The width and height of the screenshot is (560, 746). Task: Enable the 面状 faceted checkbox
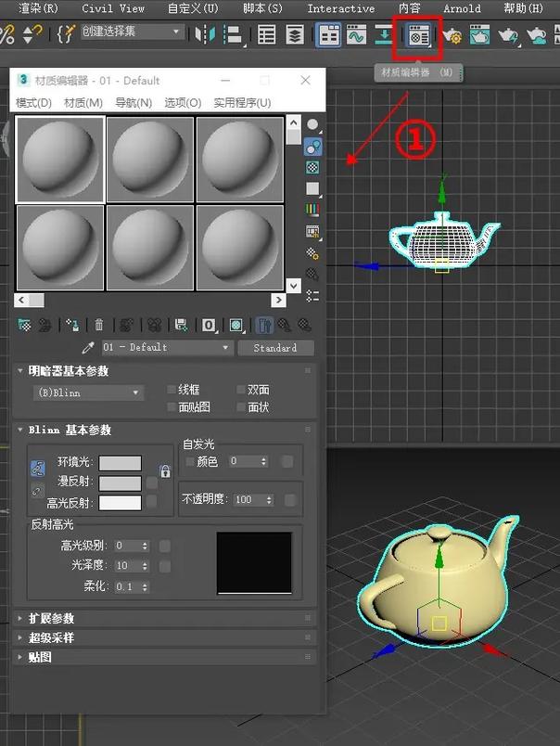241,407
